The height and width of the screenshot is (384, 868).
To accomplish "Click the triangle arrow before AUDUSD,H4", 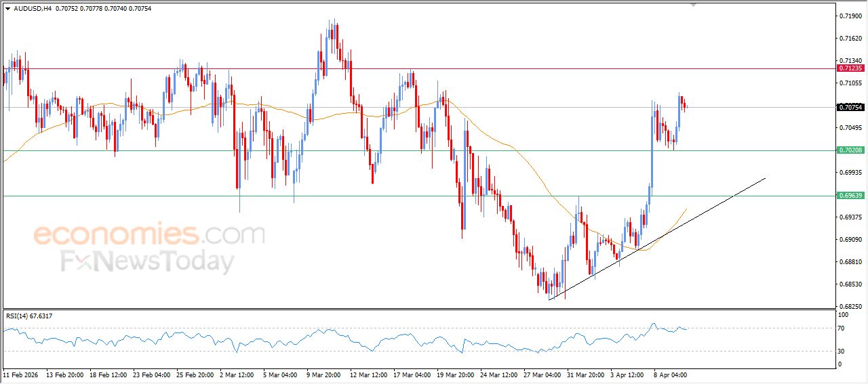I will point(7,9).
